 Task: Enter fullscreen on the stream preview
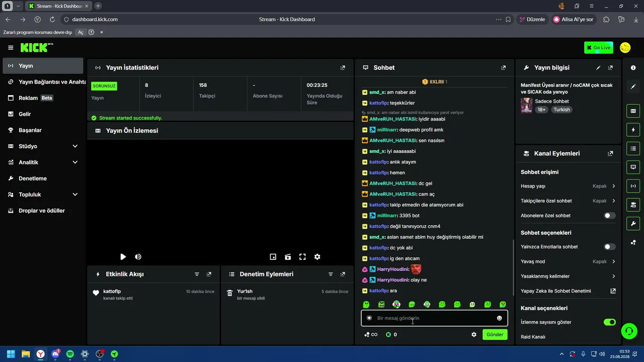click(x=302, y=257)
